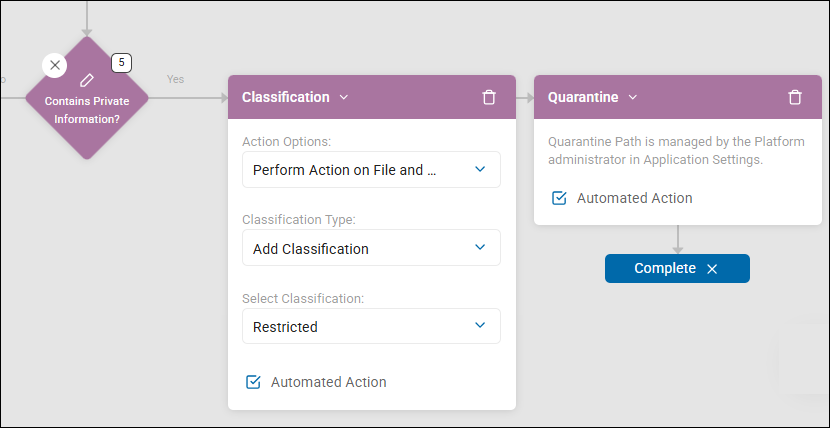Viewport: 830px width, 428px height.
Task: Delete the Classification action card
Action: [x=489, y=97]
